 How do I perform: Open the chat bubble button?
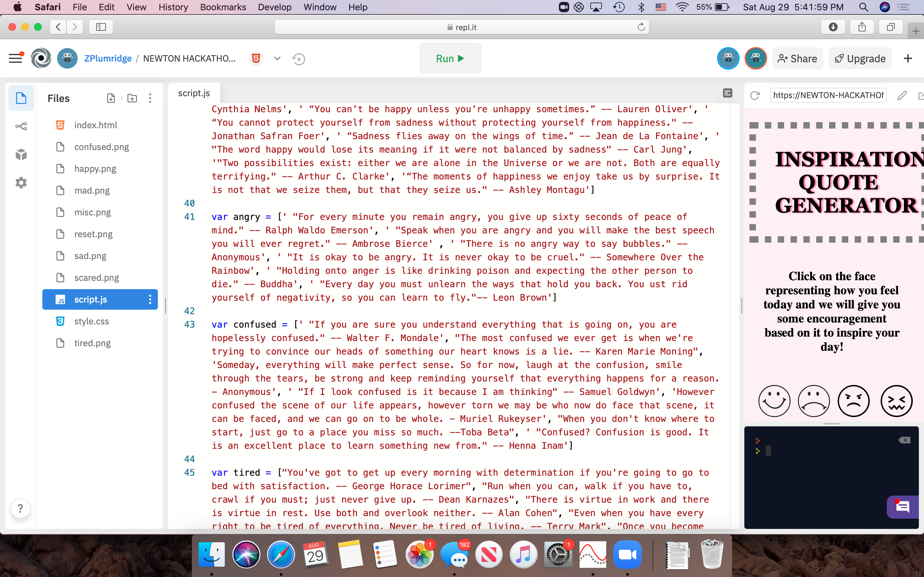[903, 507]
